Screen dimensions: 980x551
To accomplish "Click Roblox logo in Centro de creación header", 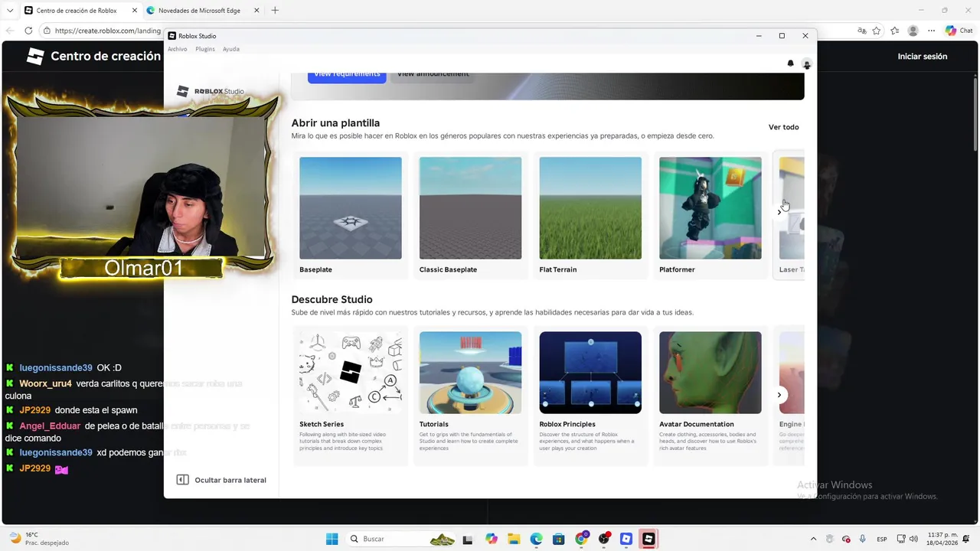I will click(35, 56).
